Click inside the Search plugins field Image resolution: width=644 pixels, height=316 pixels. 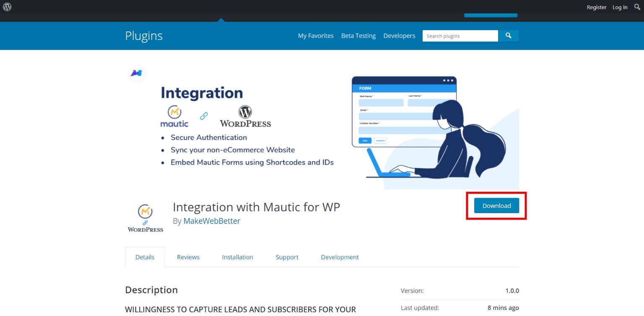pyautogui.click(x=460, y=36)
